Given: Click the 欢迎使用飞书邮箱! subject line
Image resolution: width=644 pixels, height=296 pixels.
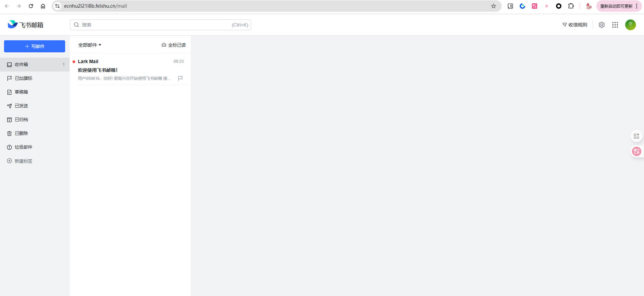Looking at the screenshot, I should coord(98,70).
